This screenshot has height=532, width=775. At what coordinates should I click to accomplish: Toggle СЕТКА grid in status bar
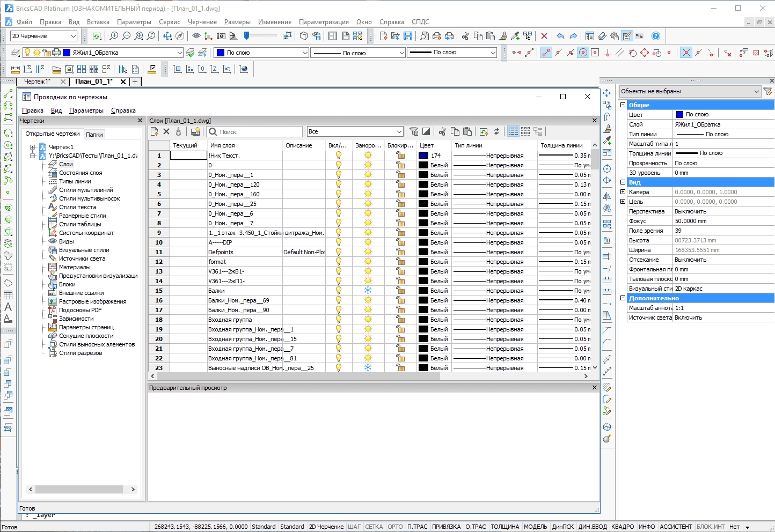coord(374,527)
